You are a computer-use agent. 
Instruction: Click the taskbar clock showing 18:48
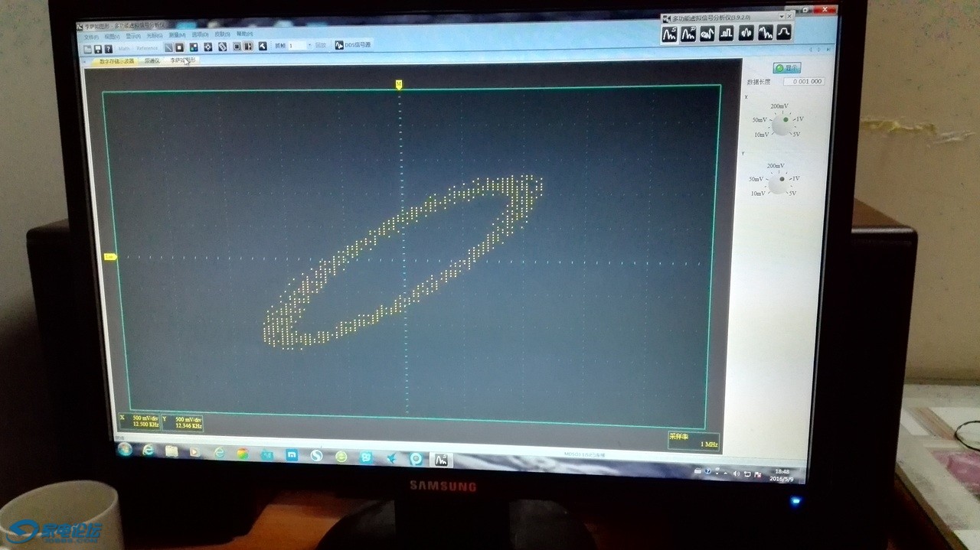tap(782, 474)
